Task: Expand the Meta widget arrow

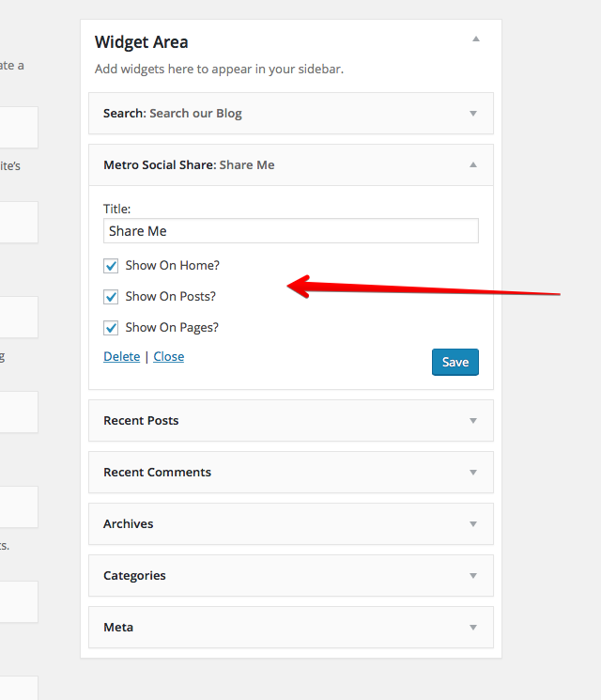Action: 473,628
